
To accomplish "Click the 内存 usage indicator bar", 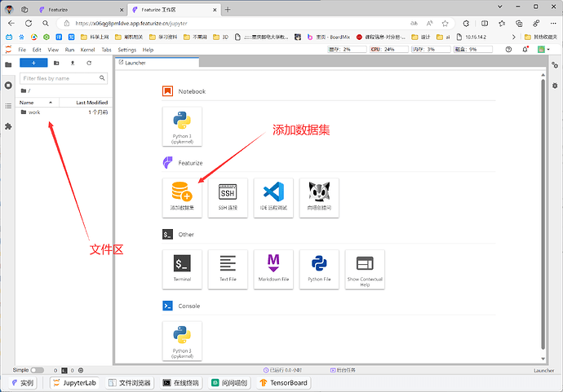I will [x=431, y=50].
